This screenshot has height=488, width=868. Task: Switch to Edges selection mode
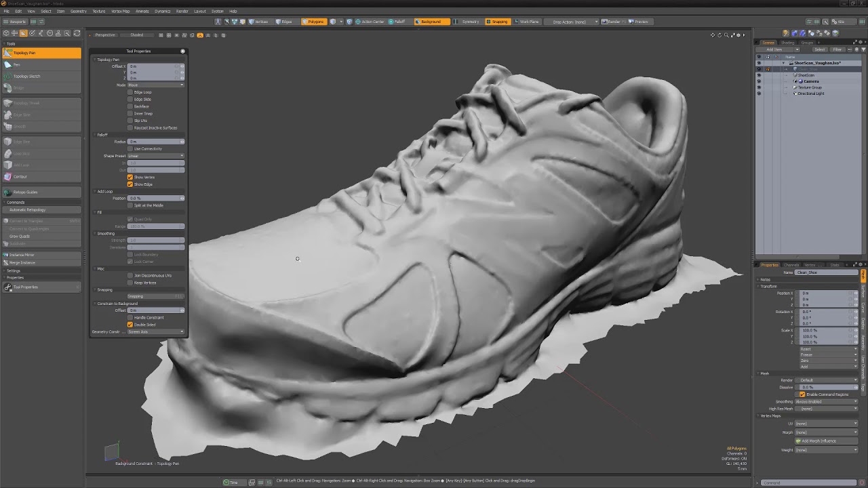click(x=284, y=22)
